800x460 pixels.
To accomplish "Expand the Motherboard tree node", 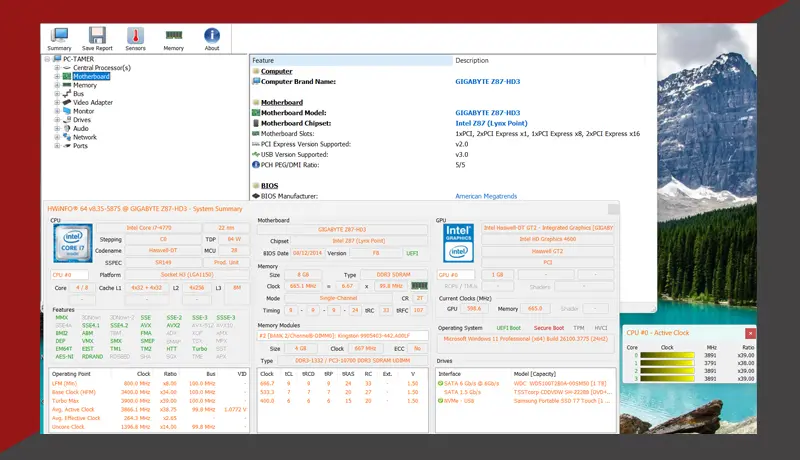I will point(57,76).
